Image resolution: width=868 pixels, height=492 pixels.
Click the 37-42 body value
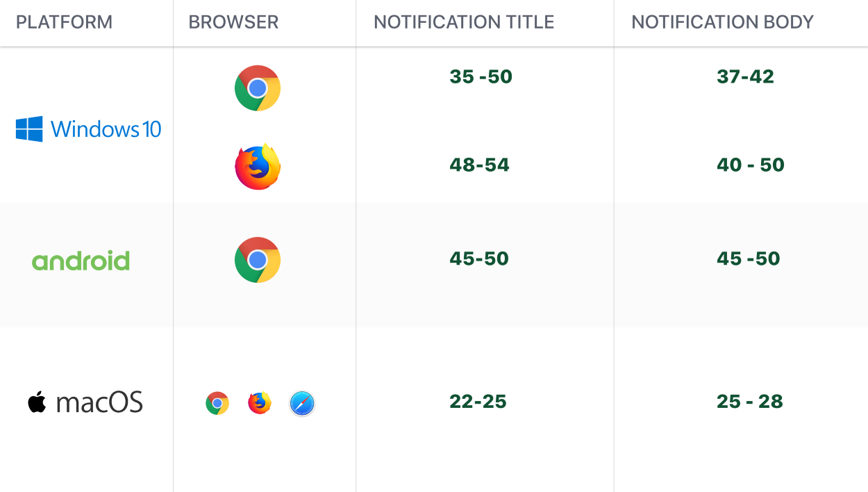745,76
